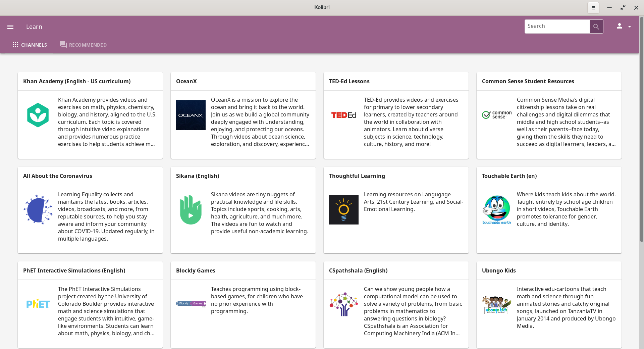Viewport: 644px width, 349px height.
Task: Click the OceanX channel thumbnail
Action: [191, 115]
